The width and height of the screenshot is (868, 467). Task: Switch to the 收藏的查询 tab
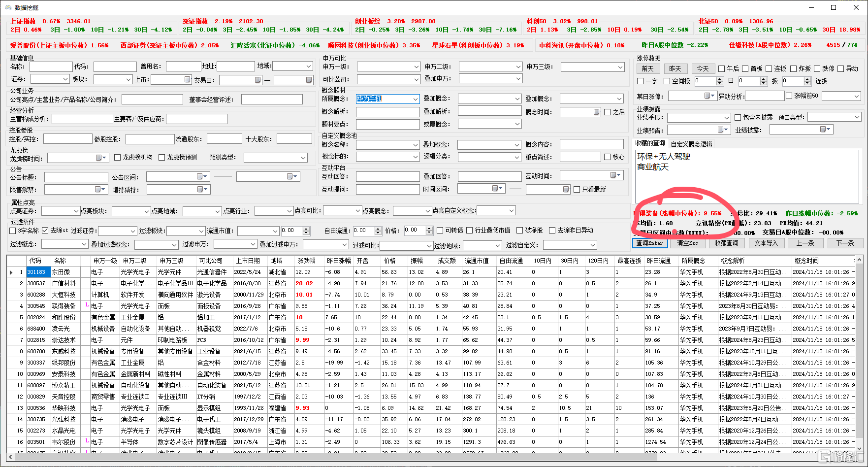(x=650, y=143)
